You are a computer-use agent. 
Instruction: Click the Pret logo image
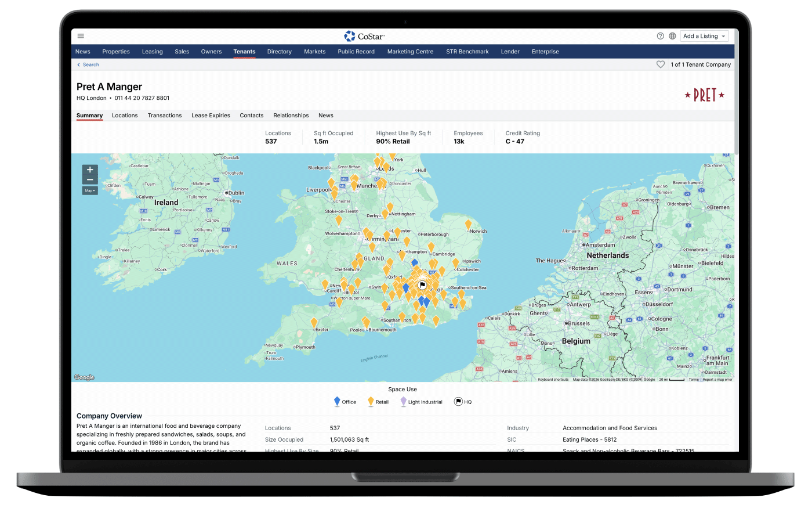point(705,95)
